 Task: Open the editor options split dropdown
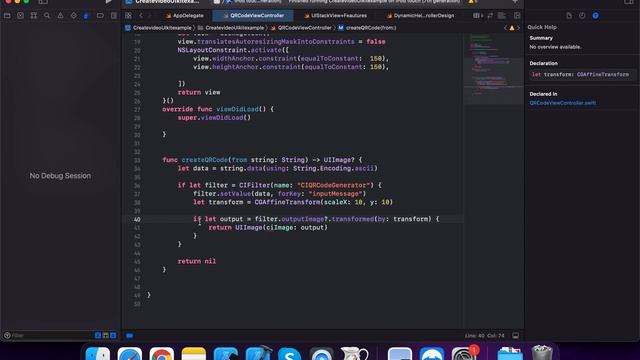pos(478,16)
